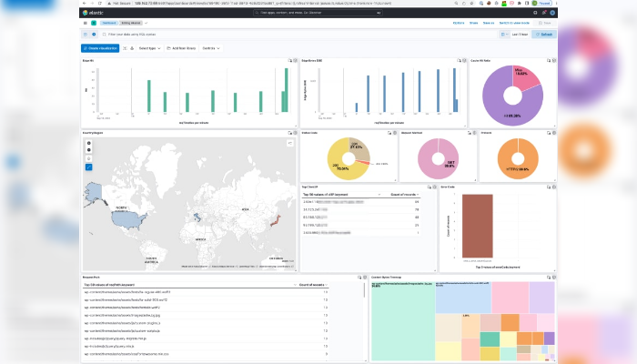Open the Select type dropdown

point(149,47)
